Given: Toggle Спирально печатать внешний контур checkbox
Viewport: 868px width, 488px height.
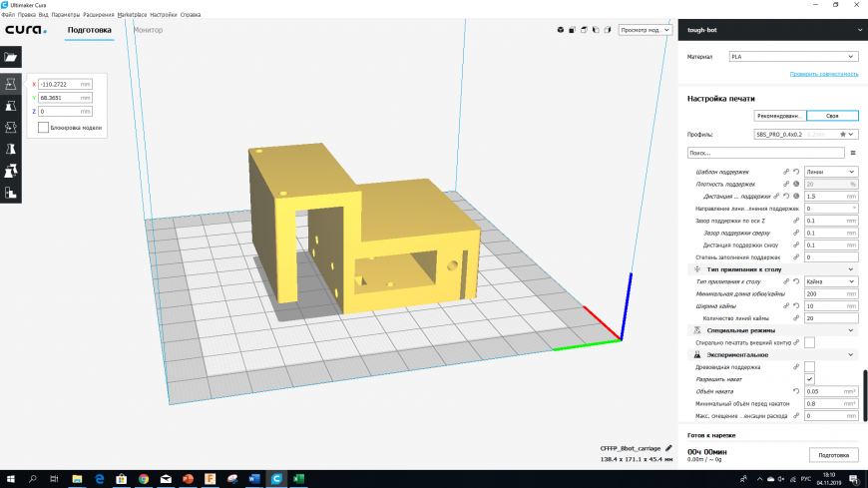Looking at the screenshot, I should [x=809, y=342].
